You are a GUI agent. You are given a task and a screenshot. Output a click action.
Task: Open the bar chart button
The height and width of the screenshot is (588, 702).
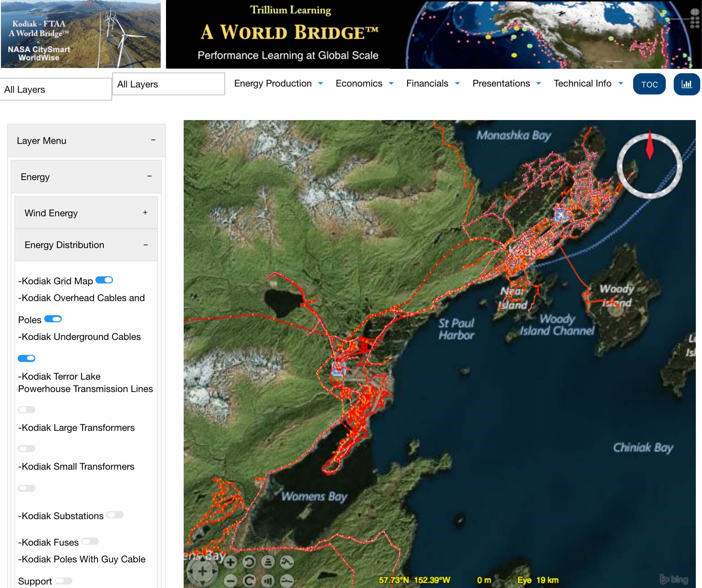(687, 84)
